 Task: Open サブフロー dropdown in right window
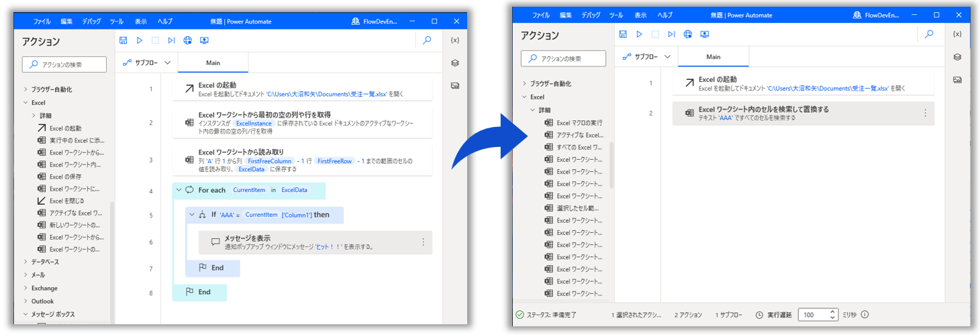click(647, 56)
